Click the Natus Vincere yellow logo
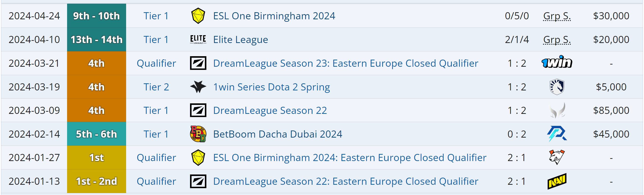Viewport: 644px width, 195px height. coord(557,181)
